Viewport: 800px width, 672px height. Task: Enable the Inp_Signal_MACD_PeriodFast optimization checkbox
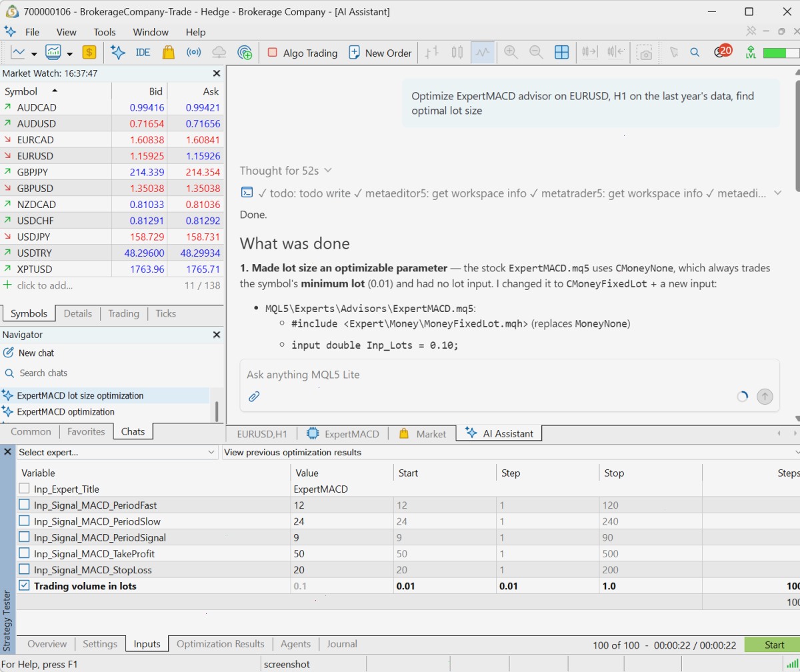click(24, 505)
